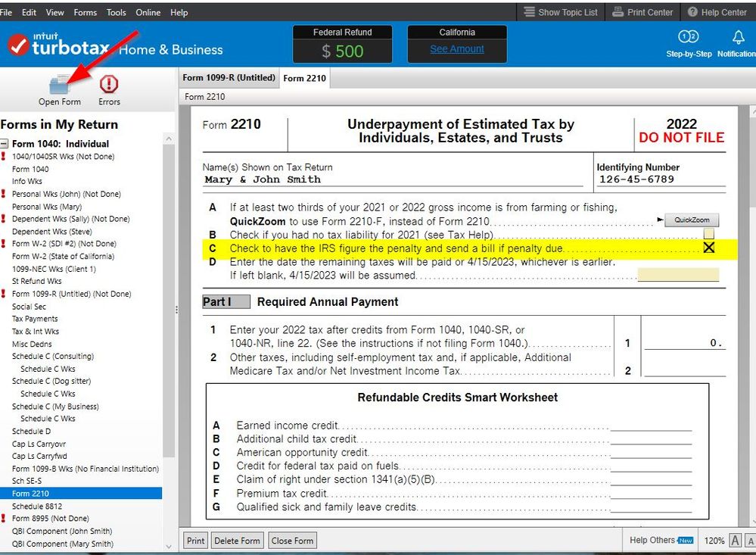Image resolution: width=756 pixels, height=555 pixels.
Task: Select QBI Component (John Smith)
Action: tap(62, 531)
